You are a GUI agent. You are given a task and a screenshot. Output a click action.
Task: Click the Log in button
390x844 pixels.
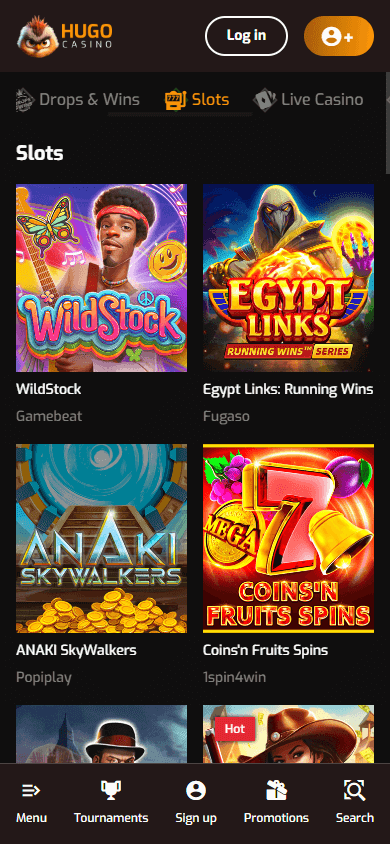tap(246, 36)
